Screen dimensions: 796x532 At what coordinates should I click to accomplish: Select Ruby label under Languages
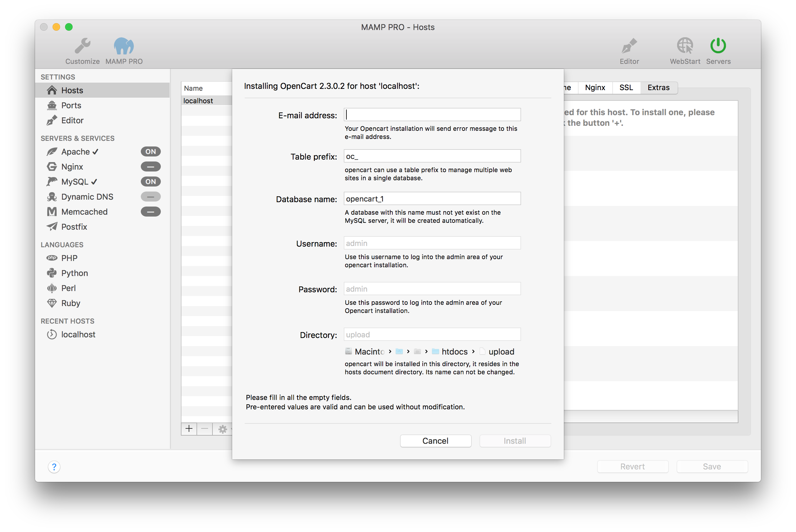(x=70, y=303)
